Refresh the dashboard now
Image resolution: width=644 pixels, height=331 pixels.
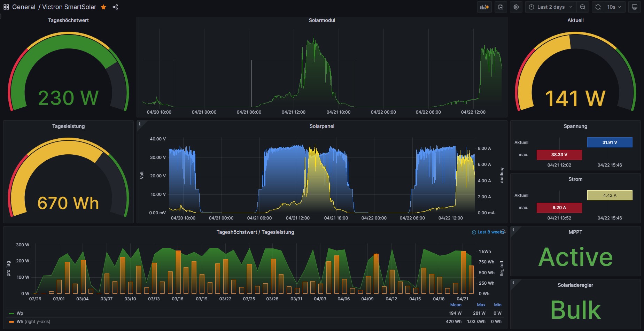tap(598, 7)
